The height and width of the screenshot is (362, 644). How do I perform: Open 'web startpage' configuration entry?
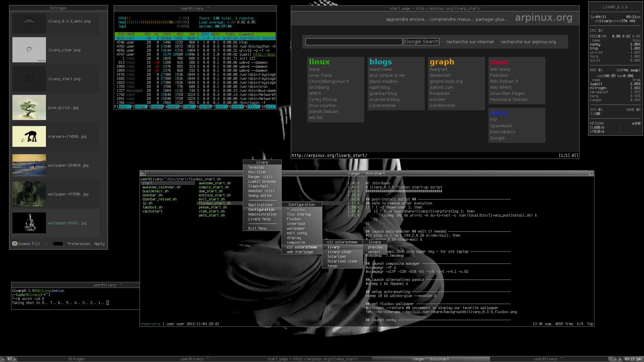coord(302,252)
